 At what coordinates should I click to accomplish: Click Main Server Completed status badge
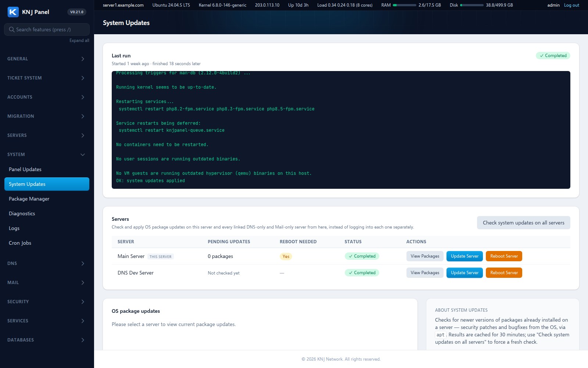[x=362, y=256]
